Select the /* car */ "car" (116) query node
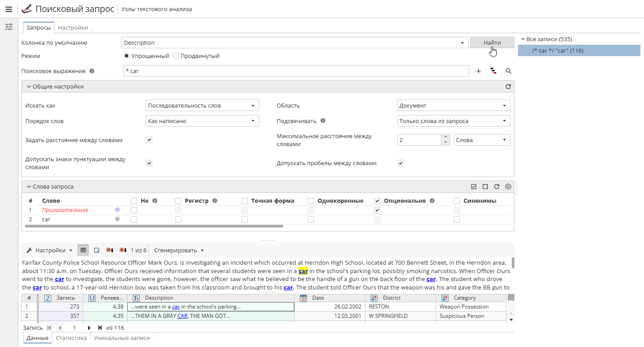 click(x=579, y=50)
